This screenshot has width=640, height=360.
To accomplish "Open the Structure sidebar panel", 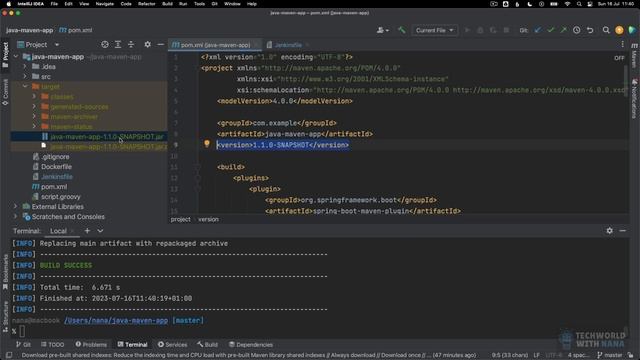I will (5, 316).
